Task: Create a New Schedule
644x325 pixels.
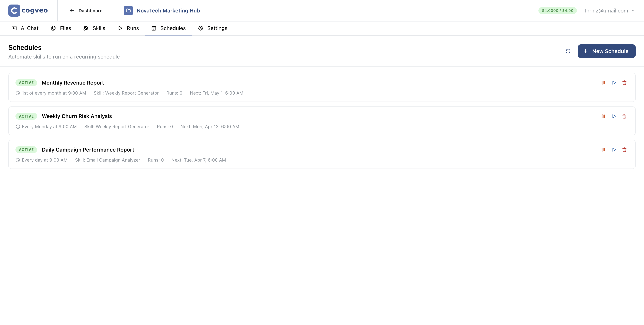Action: pos(606,51)
